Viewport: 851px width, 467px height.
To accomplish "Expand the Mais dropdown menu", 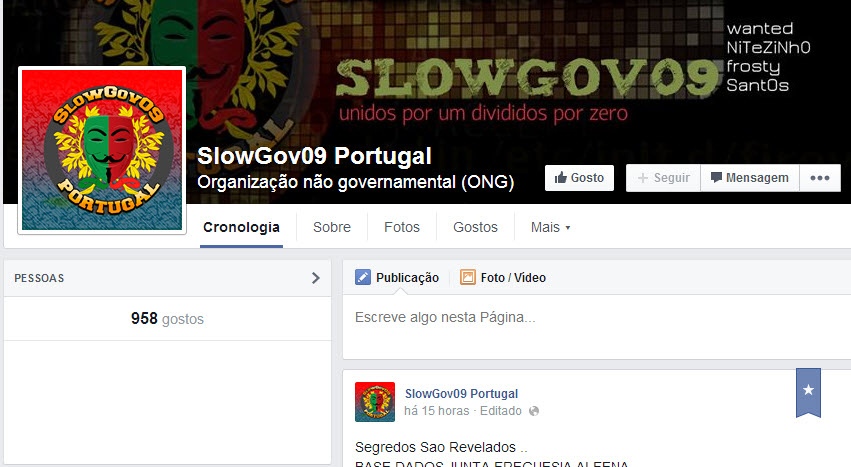I will (x=550, y=227).
